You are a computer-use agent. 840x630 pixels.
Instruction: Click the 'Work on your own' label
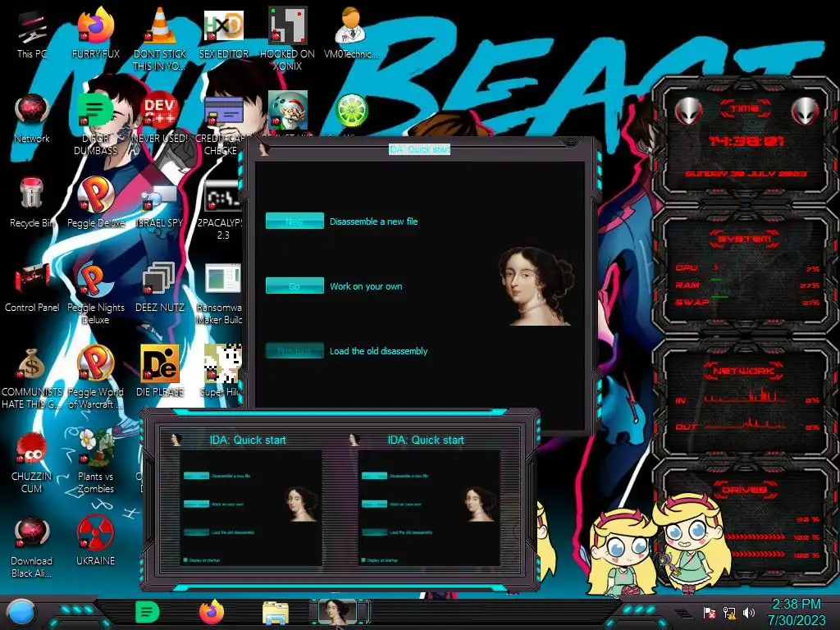coord(366,286)
